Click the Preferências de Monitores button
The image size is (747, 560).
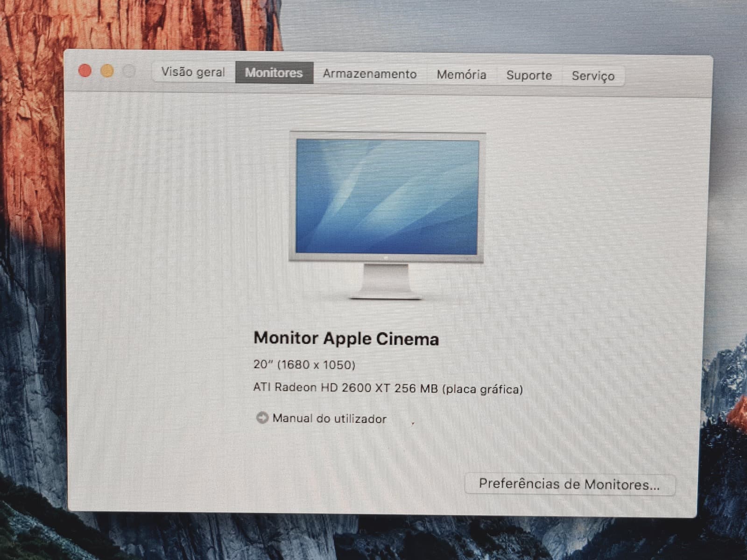point(570,484)
